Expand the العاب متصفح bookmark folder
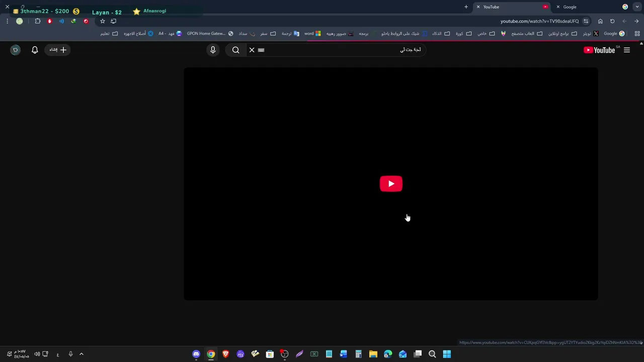The width and height of the screenshot is (644, 362). [x=527, y=34]
